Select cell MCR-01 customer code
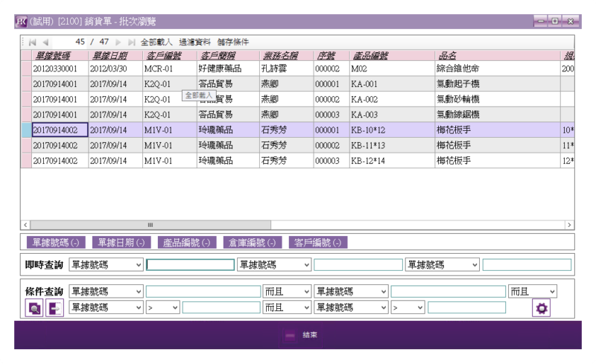This screenshot has width=596, height=364. point(170,68)
